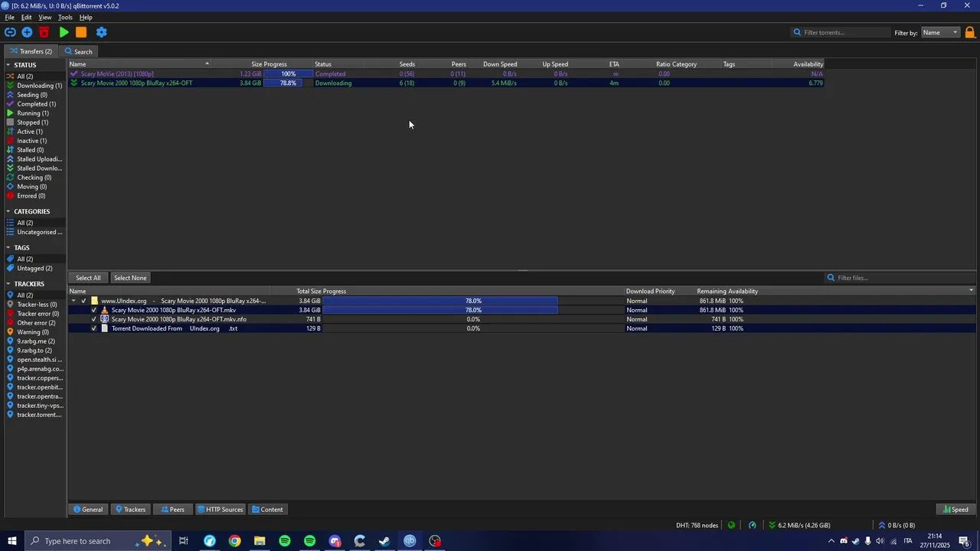
Task: Open the Trackers bottom tab
Action: click(130, 510)
